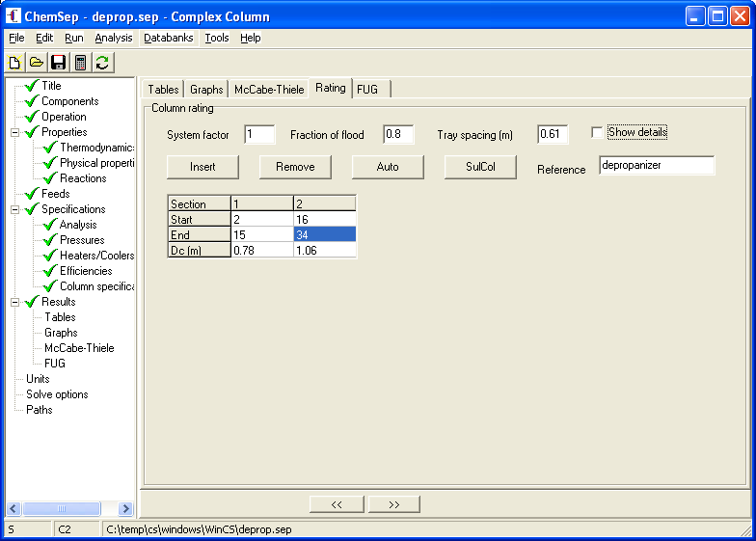Switch to the McCabe-Thiele tab
756x541 pixels.
[269, 89]
